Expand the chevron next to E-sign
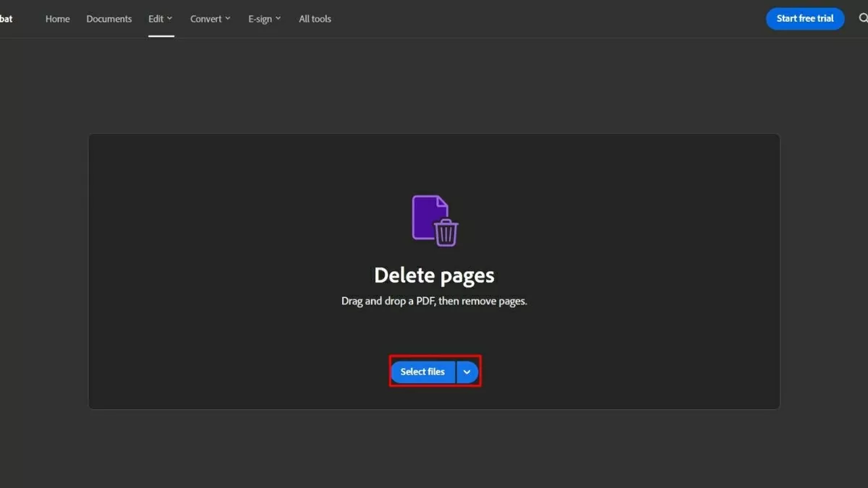The height and width of the screenshot is (488, 868). coord(278,19)
